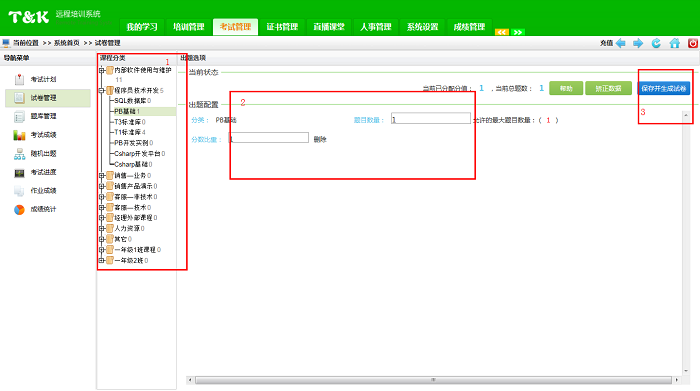The height and width of the screenshot is (391, 700).
Task: Expand the 人力资源 tree node
Action: pos(102,229)
